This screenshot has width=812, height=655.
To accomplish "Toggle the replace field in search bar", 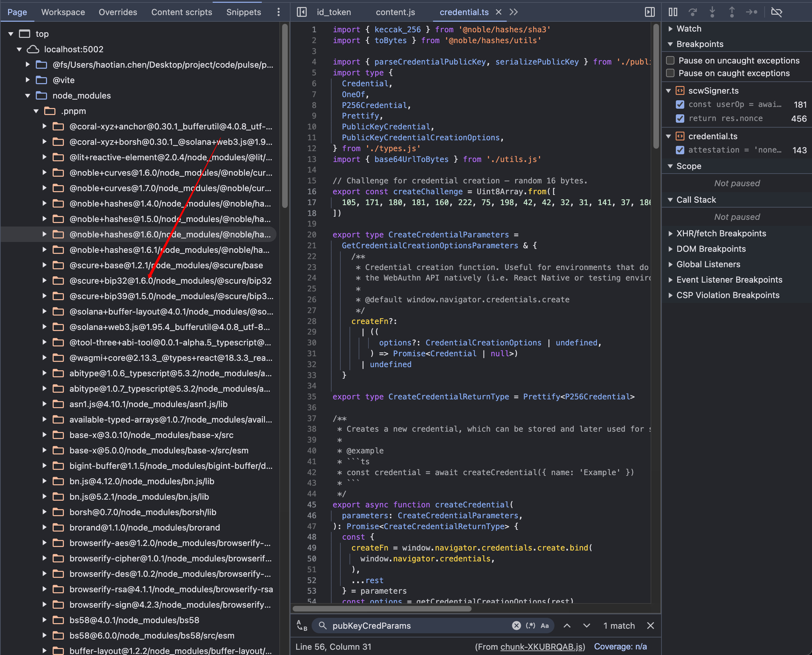I will 302,626.
